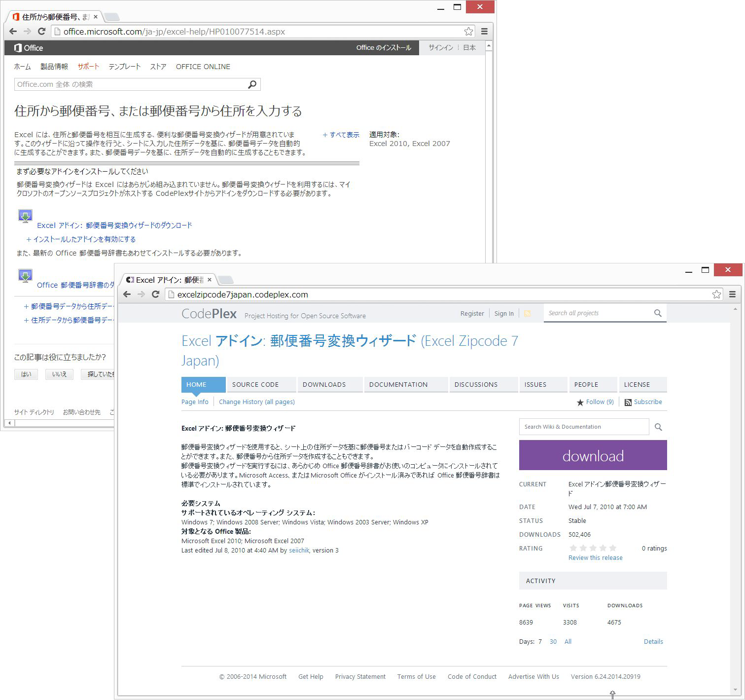745x700 pixels.
Task: Click Search Wiki & Documentation field
Action: click(x=584, y=427)
